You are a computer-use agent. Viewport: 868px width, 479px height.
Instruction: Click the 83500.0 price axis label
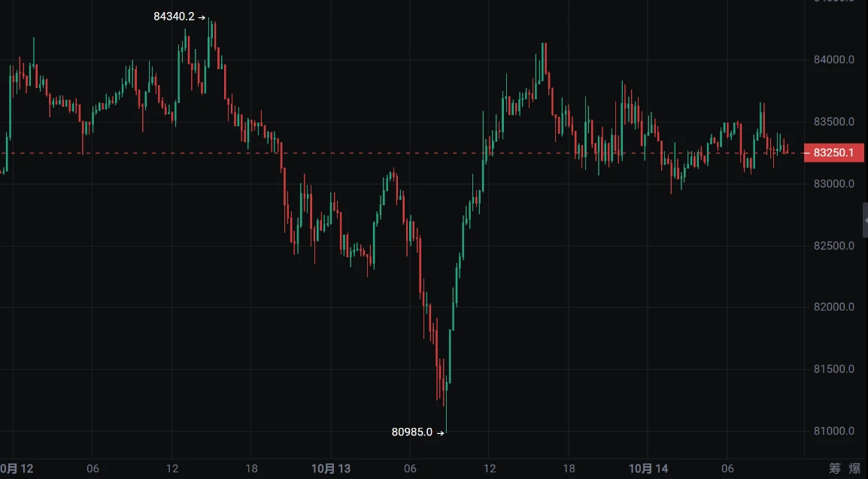coord(833,122)
